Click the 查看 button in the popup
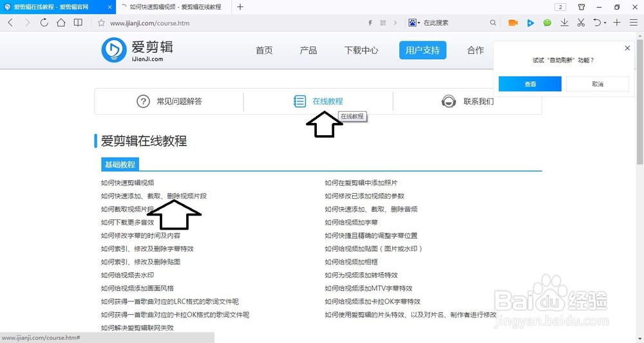Screen dimensions: 644x343 point(530,84)
